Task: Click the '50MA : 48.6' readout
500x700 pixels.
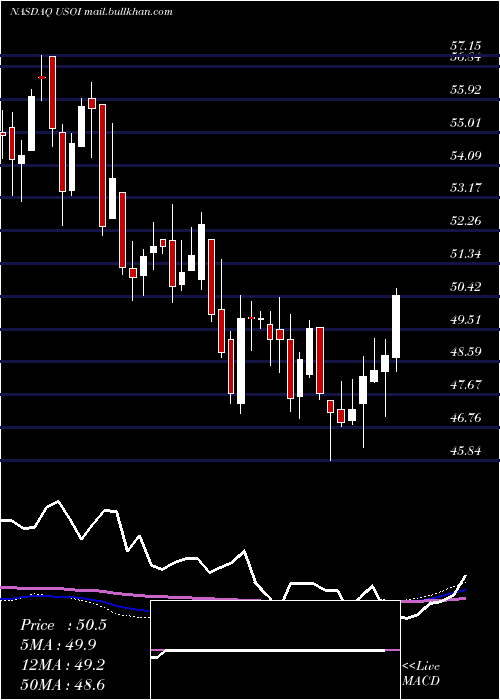Action: 62,684
